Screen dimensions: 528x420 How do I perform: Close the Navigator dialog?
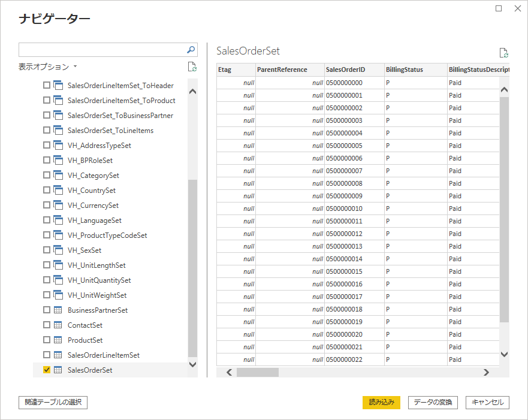point(518,8)
